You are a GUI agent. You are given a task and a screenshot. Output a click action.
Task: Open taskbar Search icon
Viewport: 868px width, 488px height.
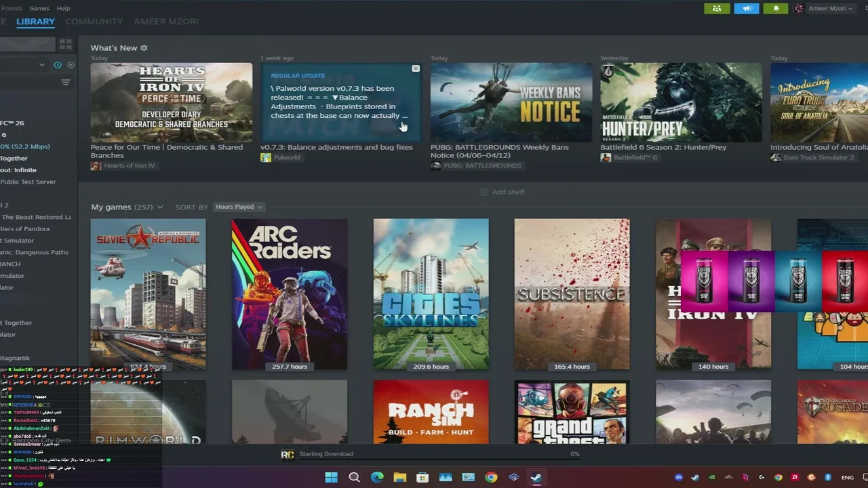354,477
